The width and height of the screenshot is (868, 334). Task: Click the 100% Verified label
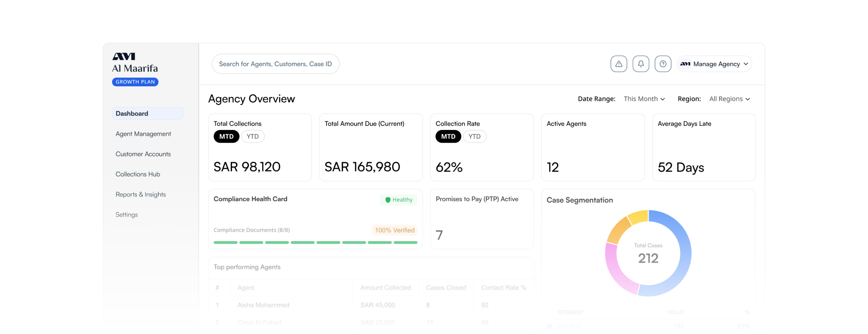(394, 230)
